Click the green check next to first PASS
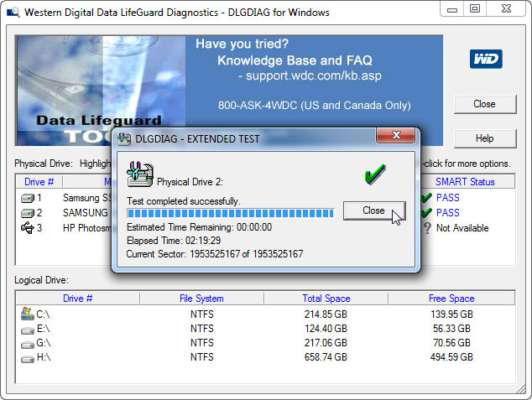Image resolution: width=532 pixels, height=400 pixels. tap(426, 197)
